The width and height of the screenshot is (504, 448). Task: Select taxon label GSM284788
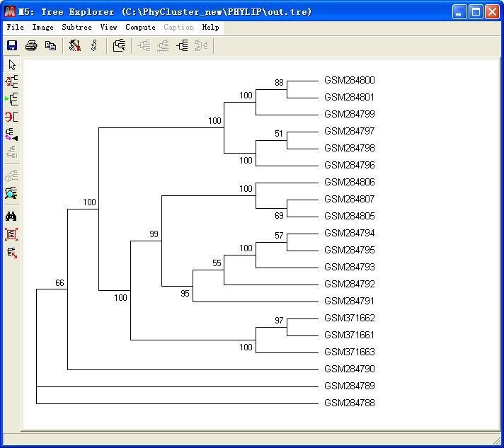click(x=350, y=403)
